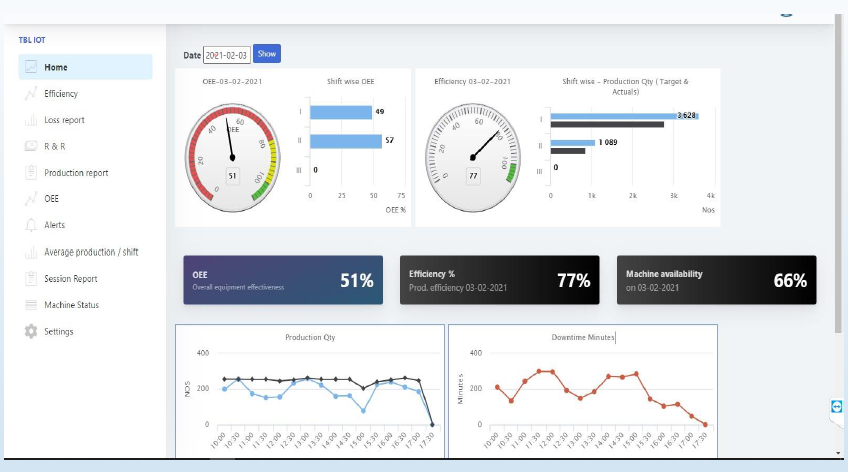Image resolution: width=848 pixels, height=472 pixels.
Task: Click shift II bar in Shift wise OEE
Action: (x=345, y=141)
